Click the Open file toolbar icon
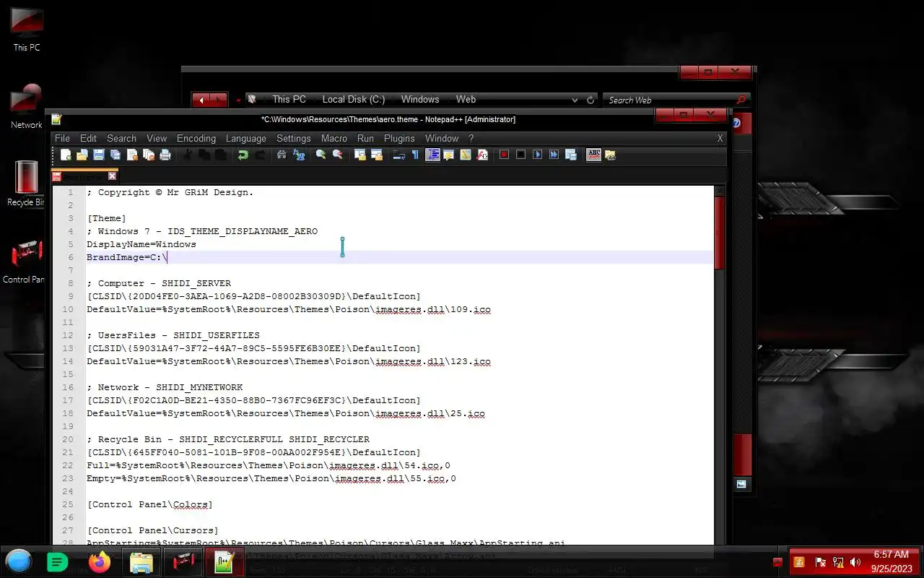Image resolution: width=924 pixels, height=578 pixels. coord(82,155)
